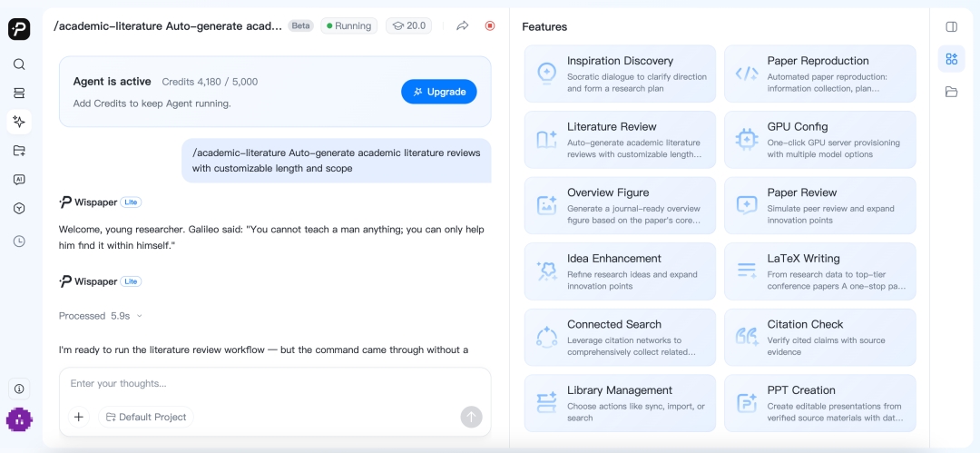Expand the Processed 5.9s details chevron
Image resolution: width=980 pixels, height=453 pixels.
[140, 316]
